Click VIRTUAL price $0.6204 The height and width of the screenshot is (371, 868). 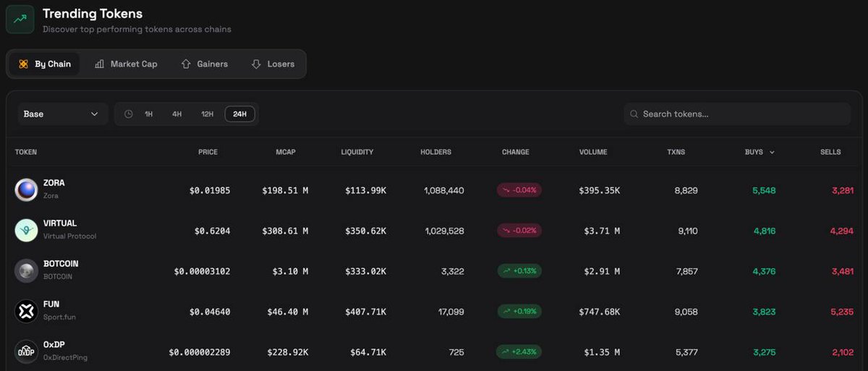click(213, 231)
